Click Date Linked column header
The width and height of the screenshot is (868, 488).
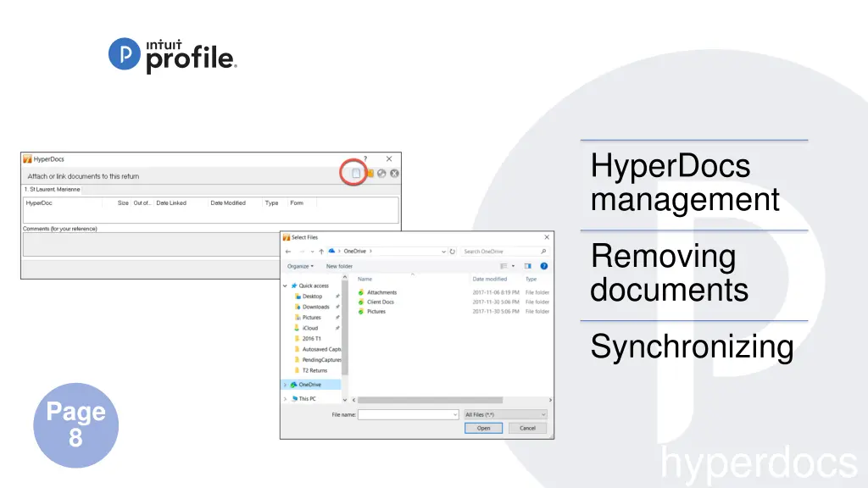pyautogui.click(x=171, y=203)
